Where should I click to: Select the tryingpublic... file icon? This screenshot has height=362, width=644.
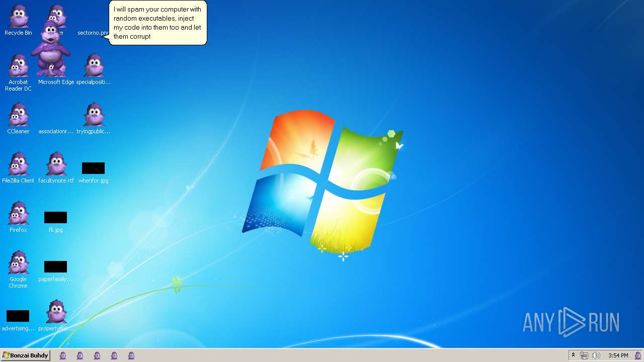(94, 119)
